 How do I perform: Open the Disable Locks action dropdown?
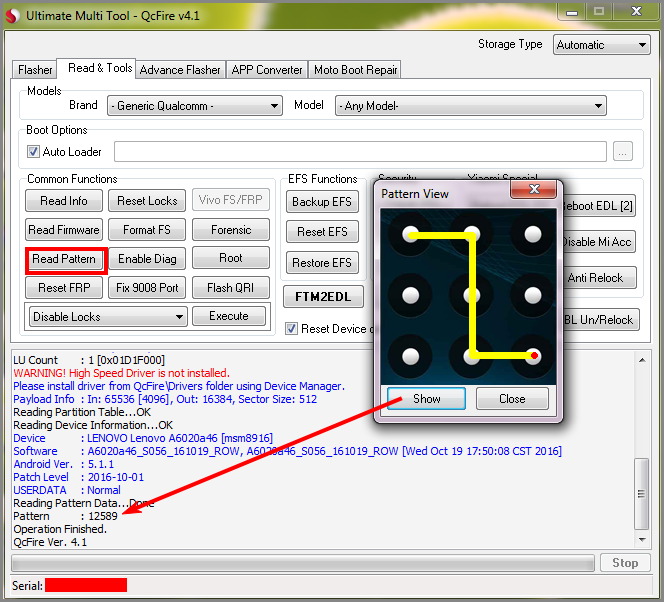(x=108, y=317)
